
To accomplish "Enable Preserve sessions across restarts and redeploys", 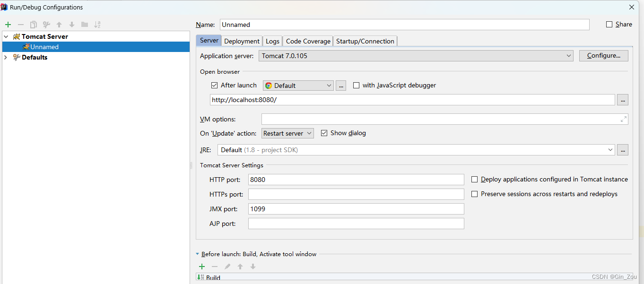I will point(474,194).
